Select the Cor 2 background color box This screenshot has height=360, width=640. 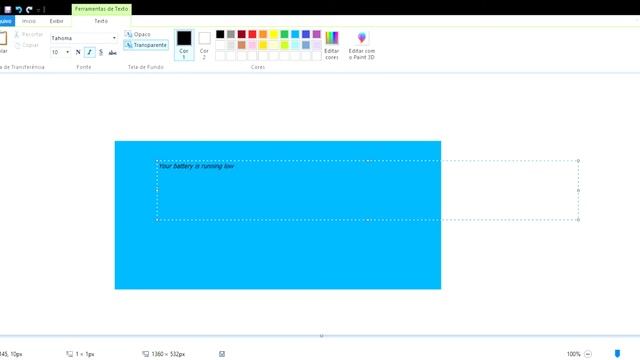point(204,45)
